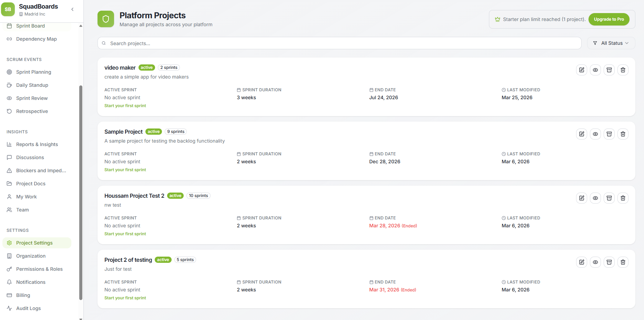The width and height of the screenshot is (644, 320).
Task: Go to Reports & Insights
Action: (37, 144)
